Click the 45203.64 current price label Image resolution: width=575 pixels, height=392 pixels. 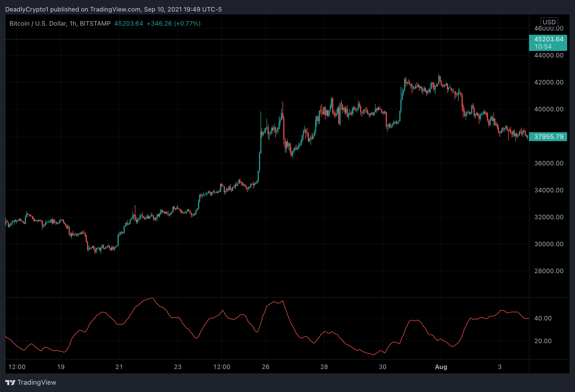[x=549, y=39]
